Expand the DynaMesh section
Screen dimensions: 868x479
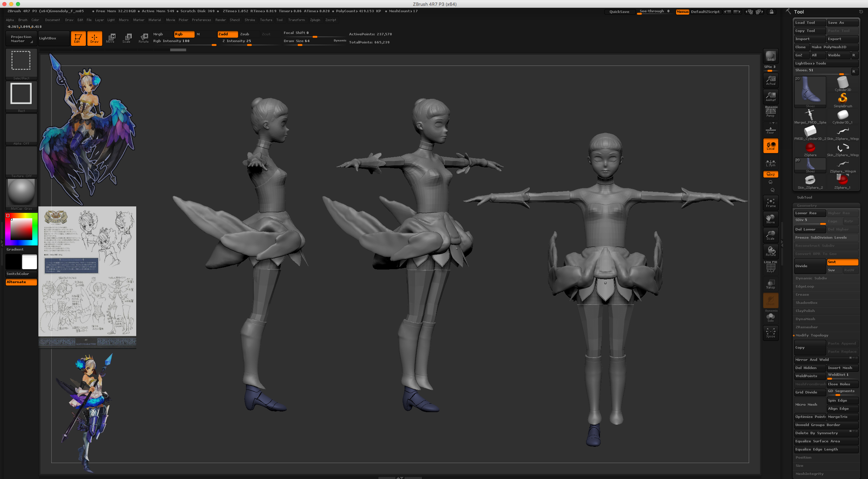(x=805, y=319)
